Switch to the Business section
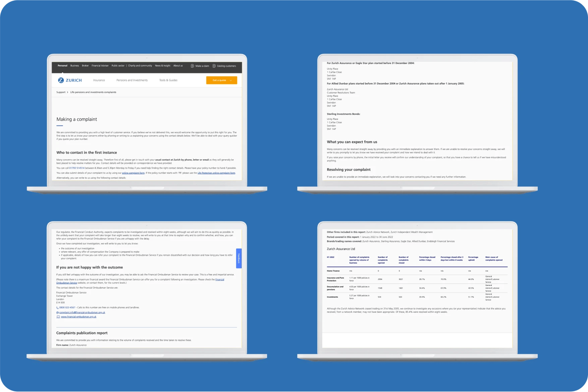Image resolution: width=588 pixels, height=392 pixels. [x=75, y=66]
